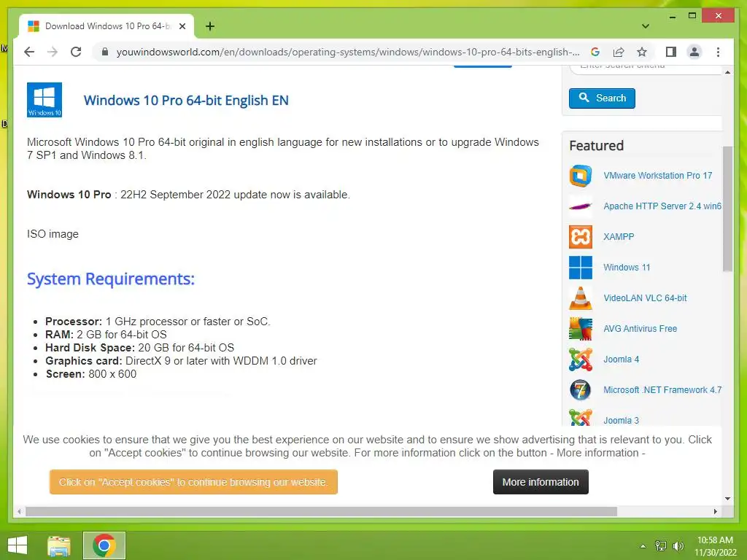The height and width of the screenshot is (560, 747).
Task: Click the orange XAMPP icon
Action: [x=580, y=237]
